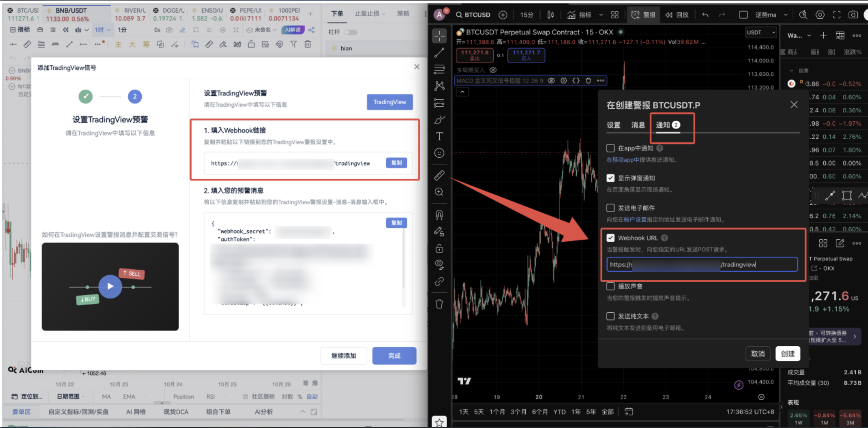The height and width of the screenshot is (428, 868).
Task: Enable 发送电子邮件 email notifications
Action: (611, 208)
